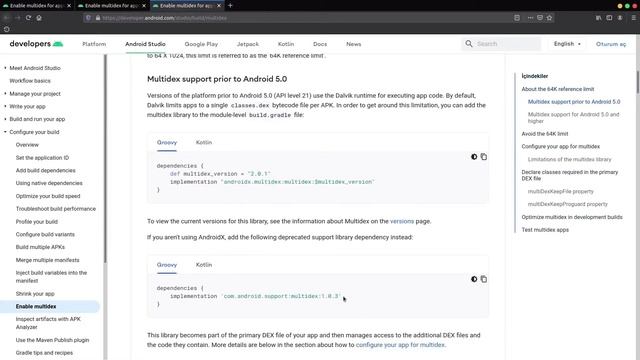Expand the Manage your project section
The width and height of the screenshot is (640, 360).
click(x=5, y=93)
